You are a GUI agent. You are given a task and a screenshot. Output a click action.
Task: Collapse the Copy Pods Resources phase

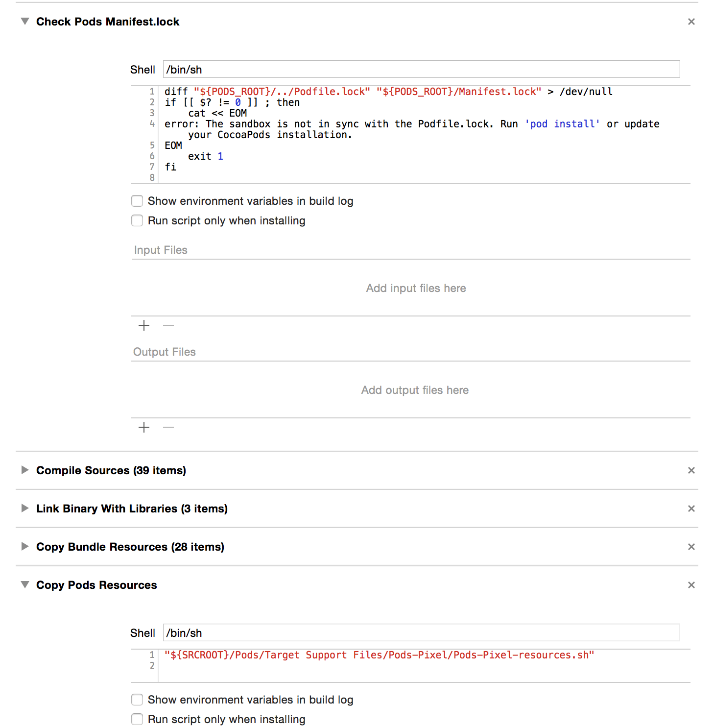[25, 584]
